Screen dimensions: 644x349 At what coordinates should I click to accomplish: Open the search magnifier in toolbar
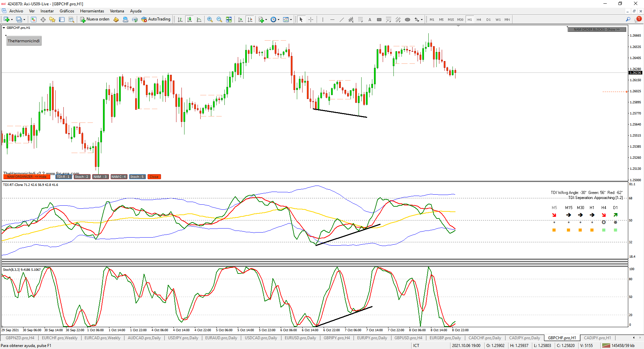[x=628, y=19]
